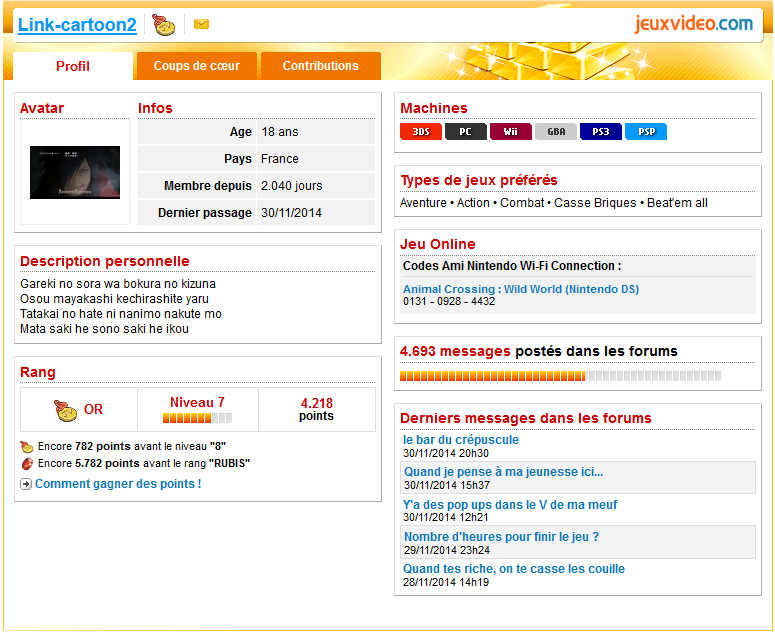Click the envelope message icon
775x632 pixels.
[x=201, y=25]
